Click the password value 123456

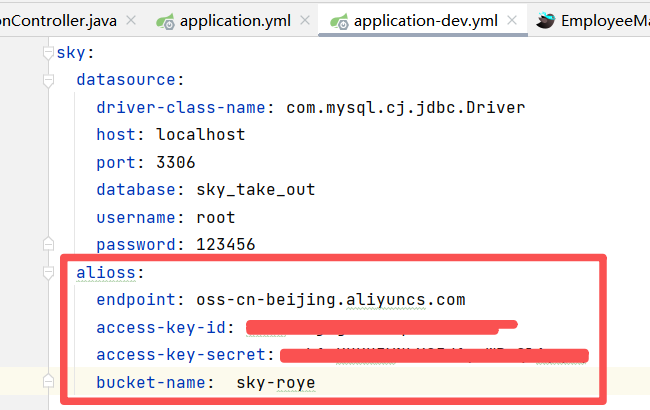pos(226,244)
